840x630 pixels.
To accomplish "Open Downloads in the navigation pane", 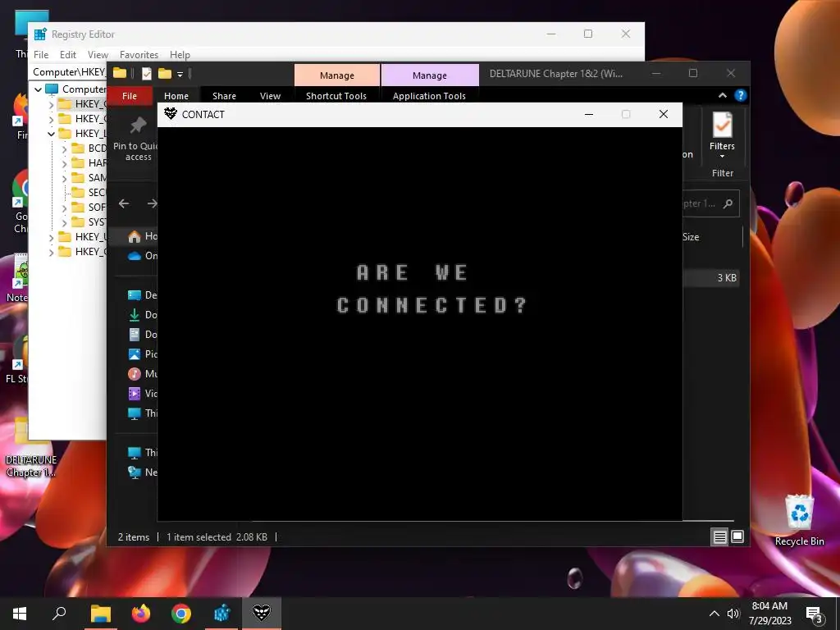I will (x=143, y=315).
